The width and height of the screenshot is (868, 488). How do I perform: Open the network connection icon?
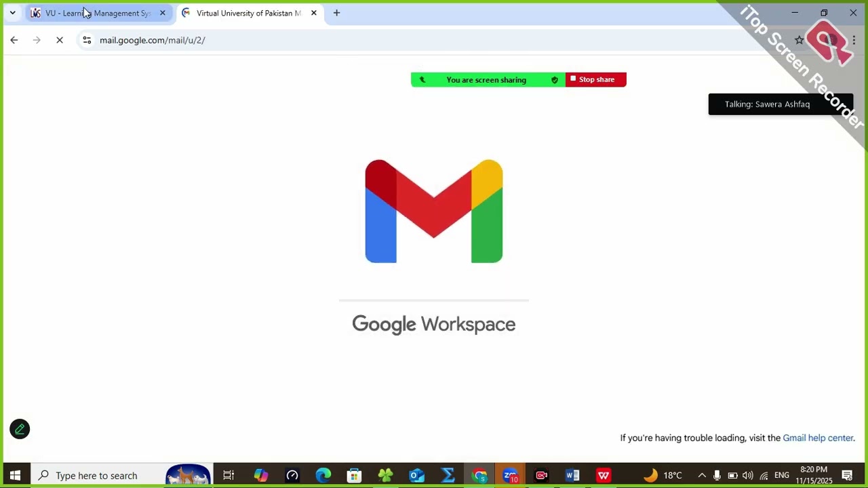(x=764, y=475)
